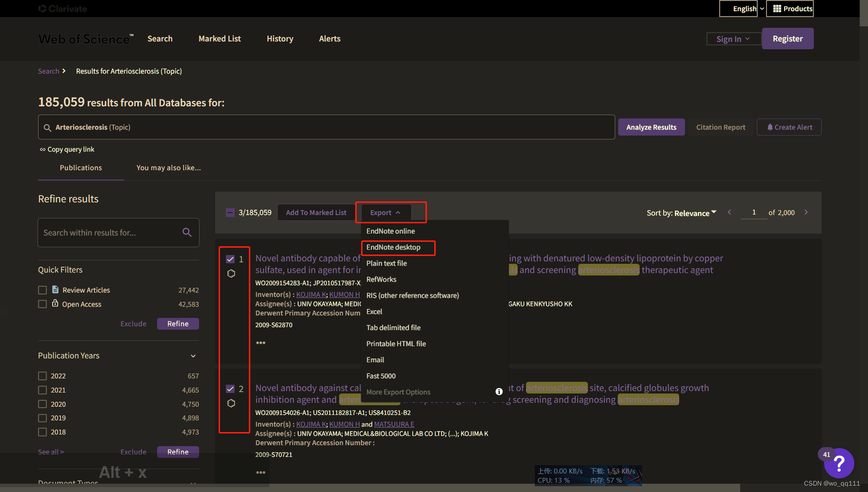Collapse the Publication Years section
This screenshot has width=868, height=492.
193,356
